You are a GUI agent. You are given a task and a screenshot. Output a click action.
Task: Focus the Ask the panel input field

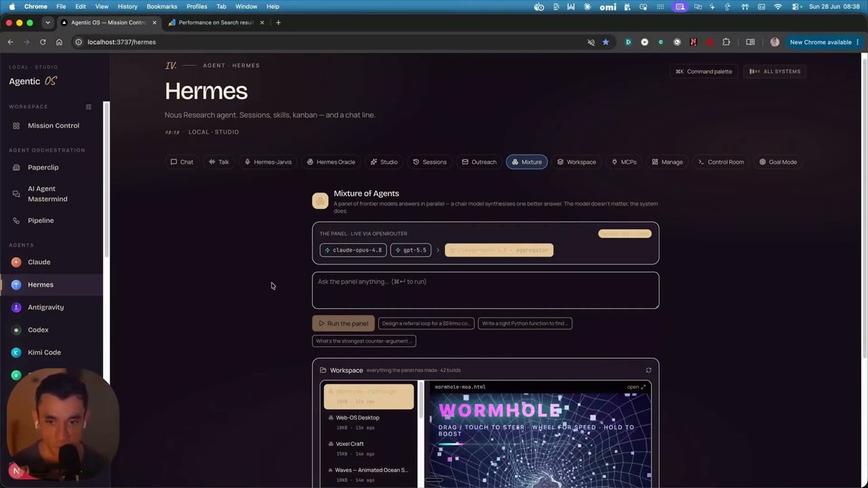click(486, 290)
